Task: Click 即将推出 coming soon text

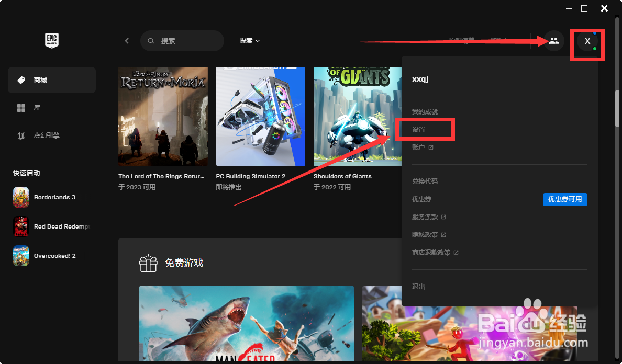Action: [229, 187]
